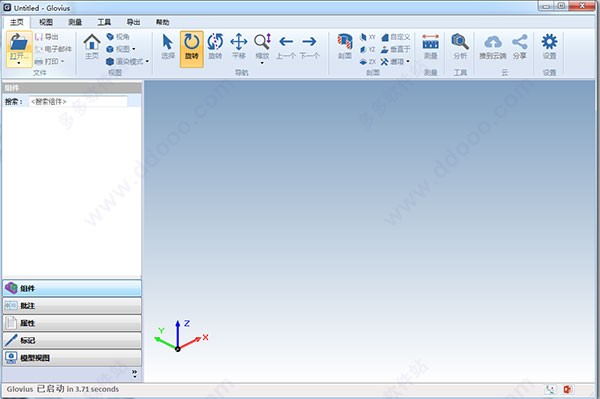Go to the Home (主页) view icon
The image size is (600, 399).
coord(92,47)
